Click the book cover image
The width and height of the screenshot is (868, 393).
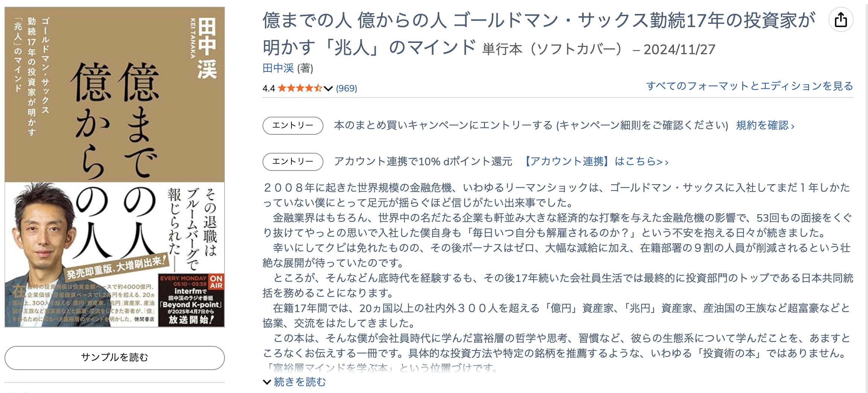click(114, 167)
